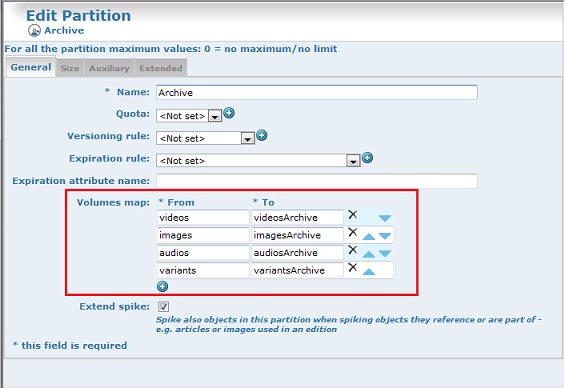Click the To field containing variantsArchive
Image resolution: width=565 pixels, height=388 pixels.
tap(297, 270)
